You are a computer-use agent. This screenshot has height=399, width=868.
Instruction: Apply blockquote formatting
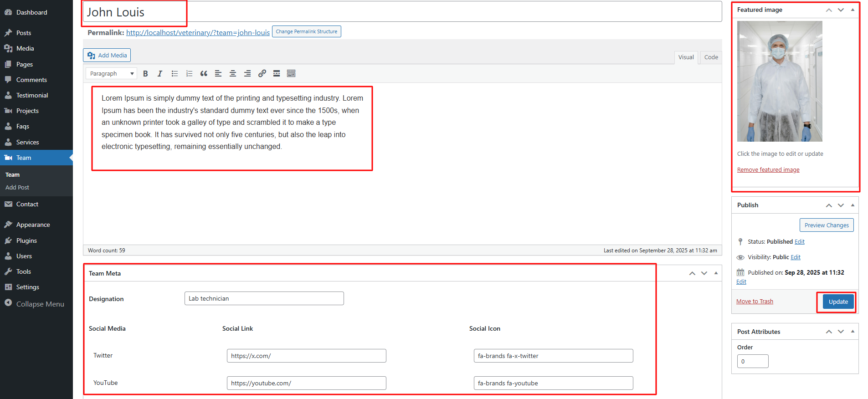click(x=204, y=74)
